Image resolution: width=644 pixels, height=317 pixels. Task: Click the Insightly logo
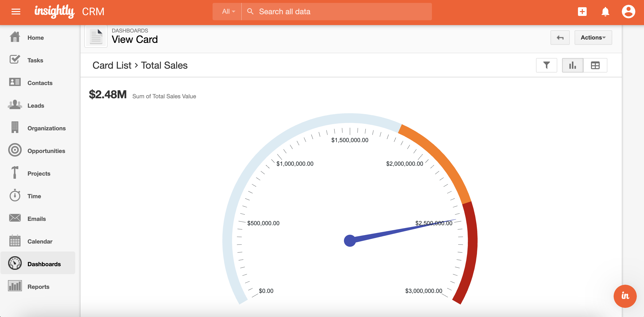(54, 12)
